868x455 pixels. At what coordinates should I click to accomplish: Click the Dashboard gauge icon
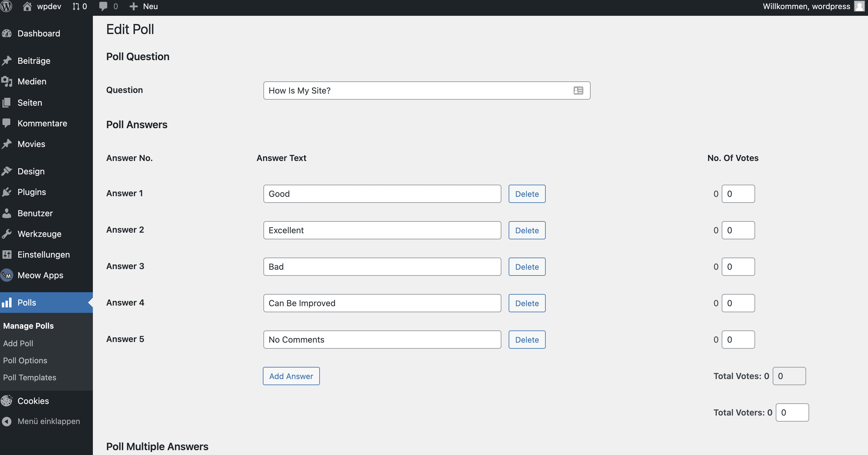[x=7, y=33]
